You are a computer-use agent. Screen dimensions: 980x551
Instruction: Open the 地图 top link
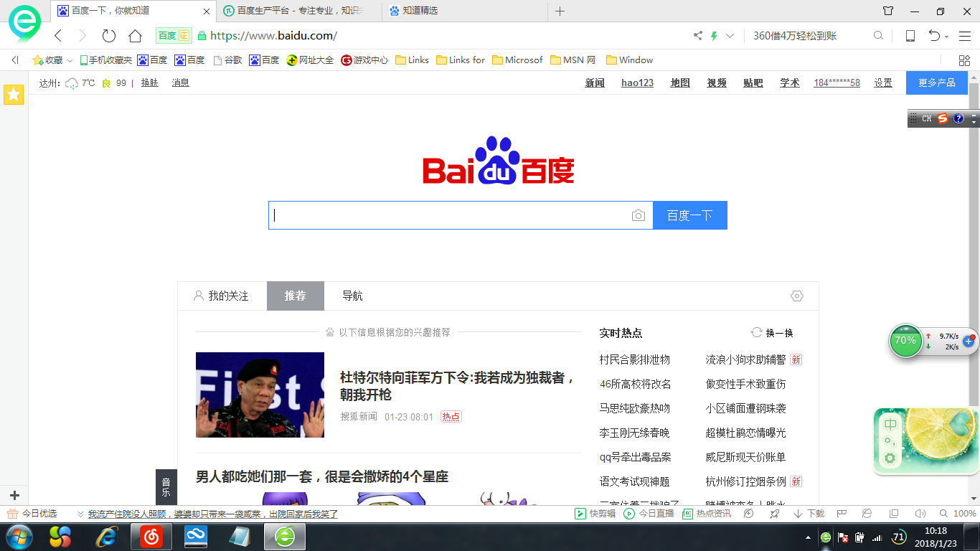[x=680, y=83]
